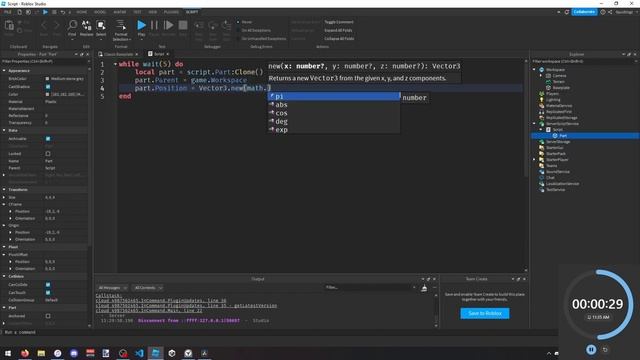Screen dimensions: 640x360
Task: Click the ReplicatedStorage icon in Explorer
Action: coord(542,118)
